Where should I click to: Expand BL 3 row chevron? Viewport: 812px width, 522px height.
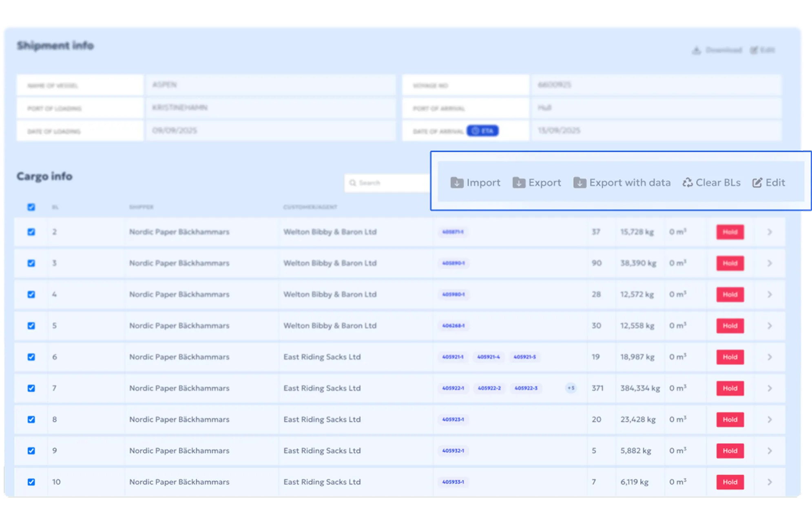tap(770, 263)
